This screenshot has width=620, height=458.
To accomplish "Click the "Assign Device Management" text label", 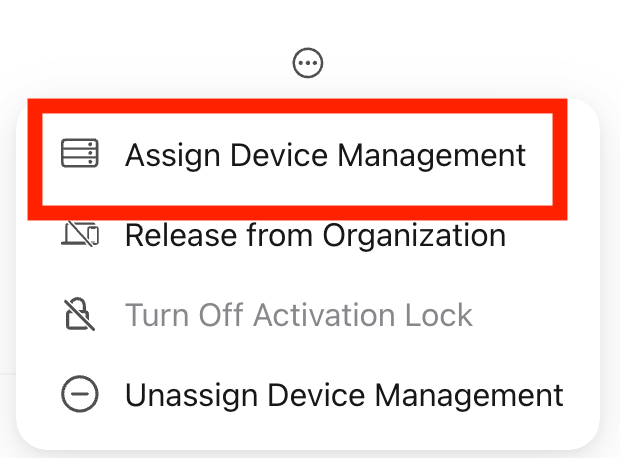I will point(325,155).
